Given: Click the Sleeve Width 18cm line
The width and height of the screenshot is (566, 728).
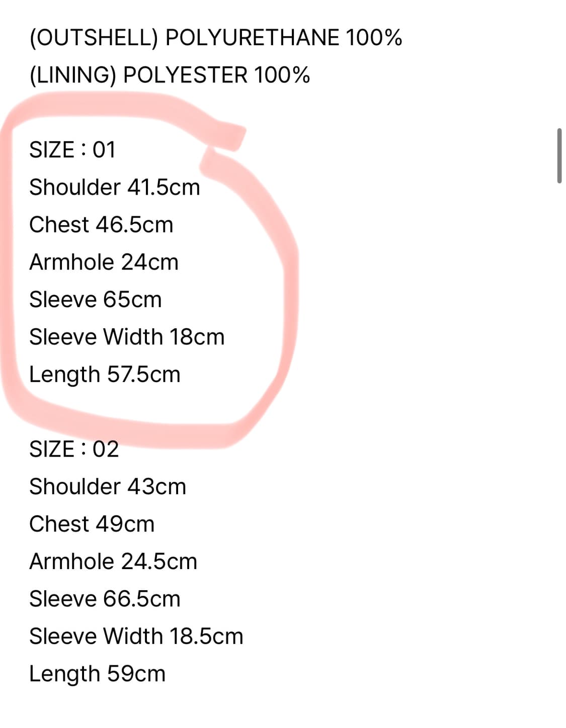Looking at the screenshot, I should click(x=127, y=337).
